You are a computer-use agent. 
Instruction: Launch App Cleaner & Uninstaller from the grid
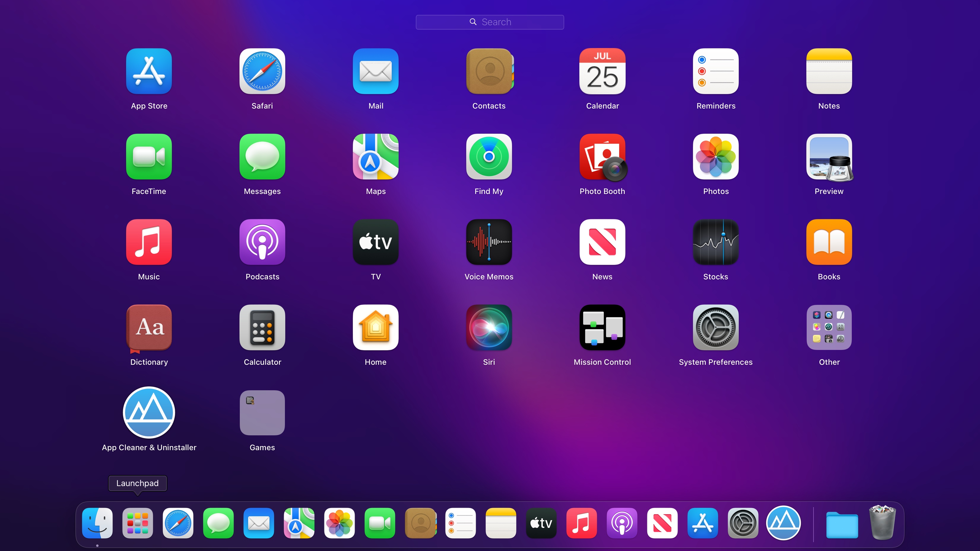pos(149,413)
